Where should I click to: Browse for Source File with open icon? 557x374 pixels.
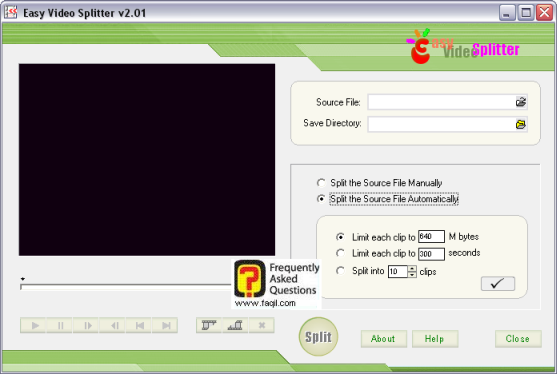click(521, 102)
